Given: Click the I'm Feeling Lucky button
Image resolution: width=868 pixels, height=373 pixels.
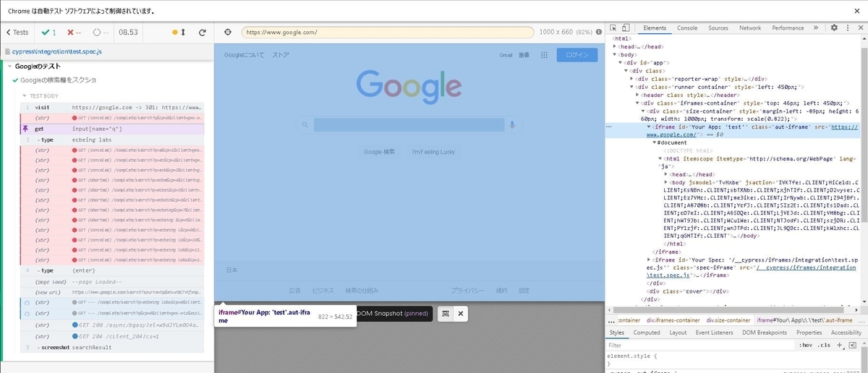Looking at the screenshot, I should pos(433,152).
